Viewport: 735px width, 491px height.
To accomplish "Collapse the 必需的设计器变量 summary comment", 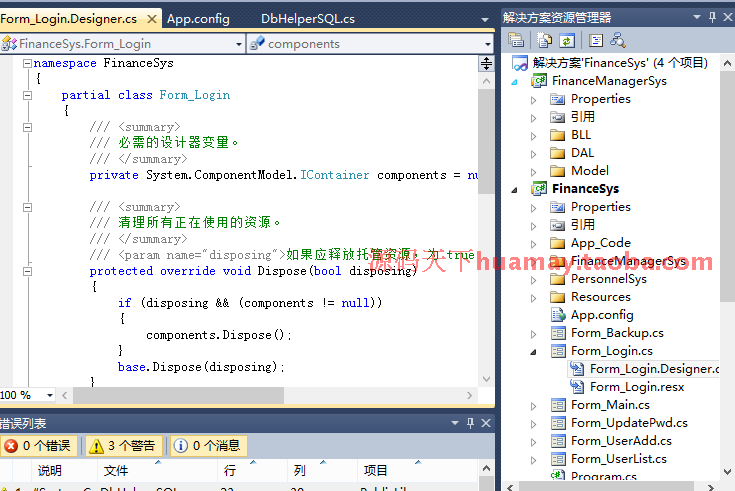I will pyautogui.click(x=28, y=127).
